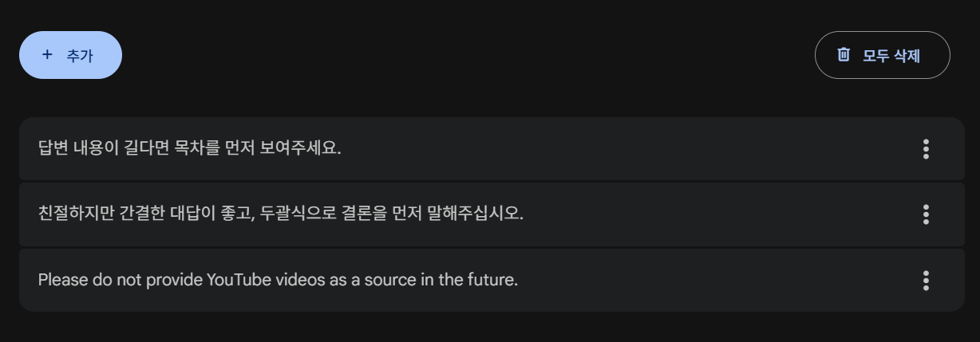980x342 pixels.
Task: Select the instruction '답변 내용이 길다면 목차를 먼저 보여주세요'
Action: pos(189,149)
